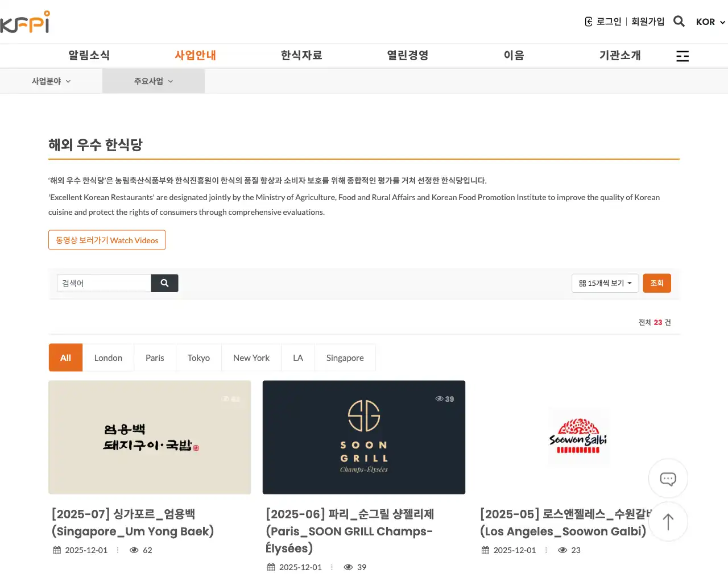Viewport: 728px width, 582px height.
Task: Switch to the Singapore filter tab
Action: (345, 357)
